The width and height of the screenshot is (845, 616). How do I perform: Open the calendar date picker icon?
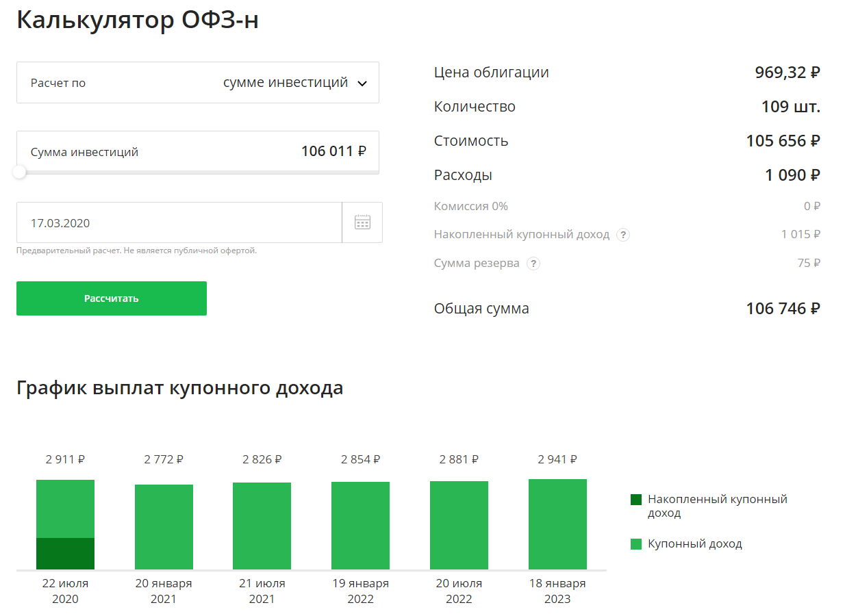362,222
